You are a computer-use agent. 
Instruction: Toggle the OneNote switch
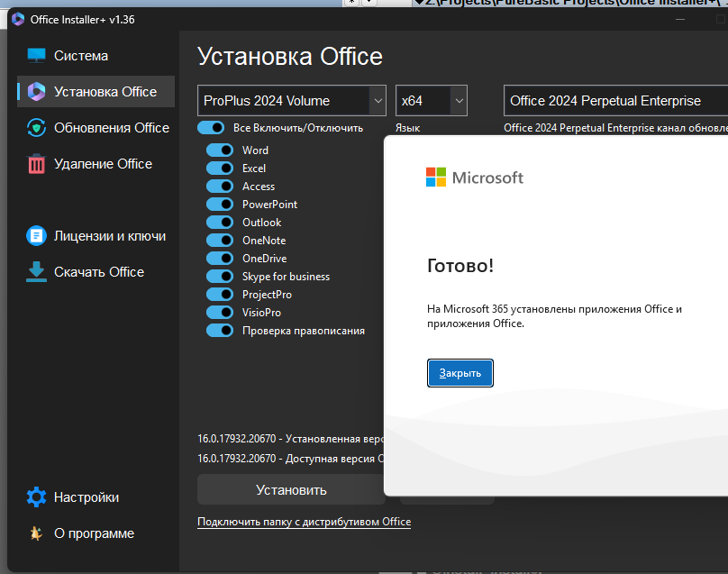(220, 241)
